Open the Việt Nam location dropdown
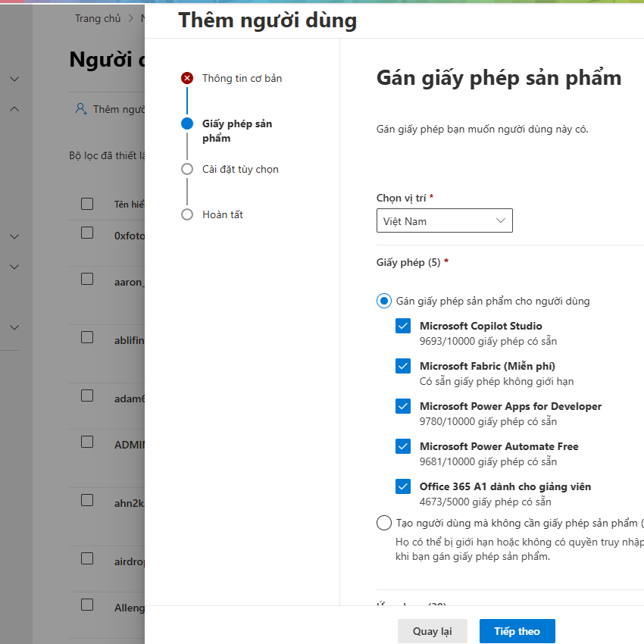The height and width of the screenshot is (644, 644). 444,220
